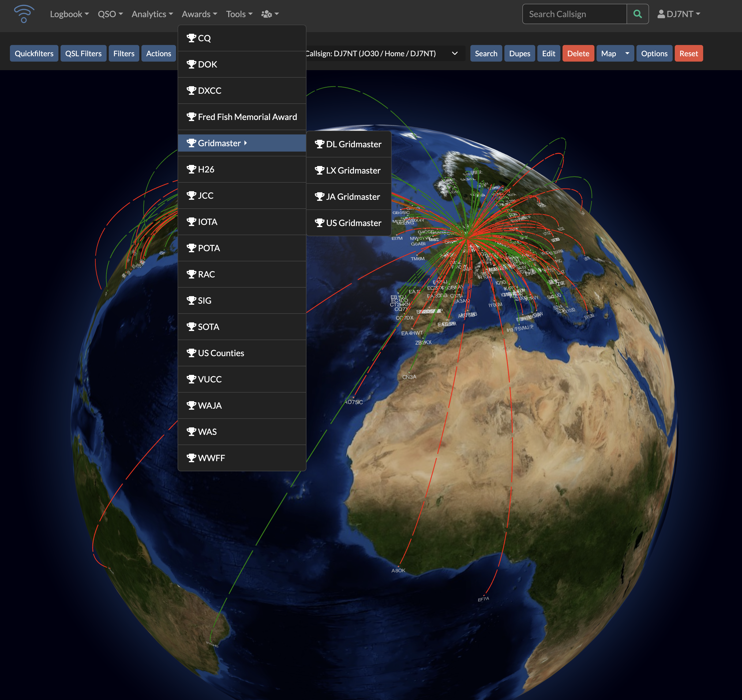Focus the Search Callsign input field
This screenshot has height=700, width=742.
(574, 14)
